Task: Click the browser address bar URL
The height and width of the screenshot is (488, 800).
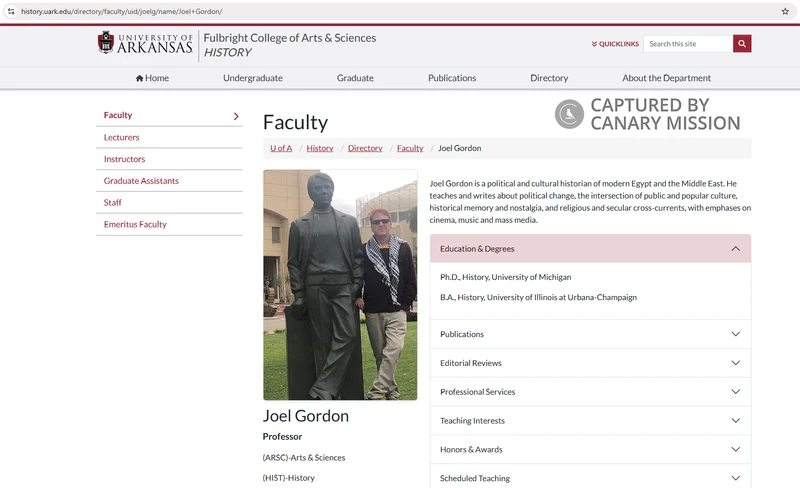Action: pos(121,11)
